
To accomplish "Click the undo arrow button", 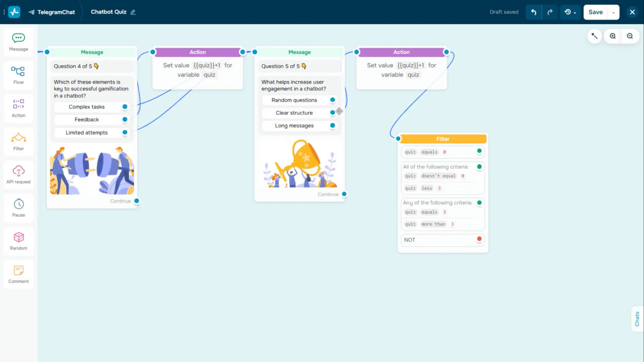I will 534,12.
